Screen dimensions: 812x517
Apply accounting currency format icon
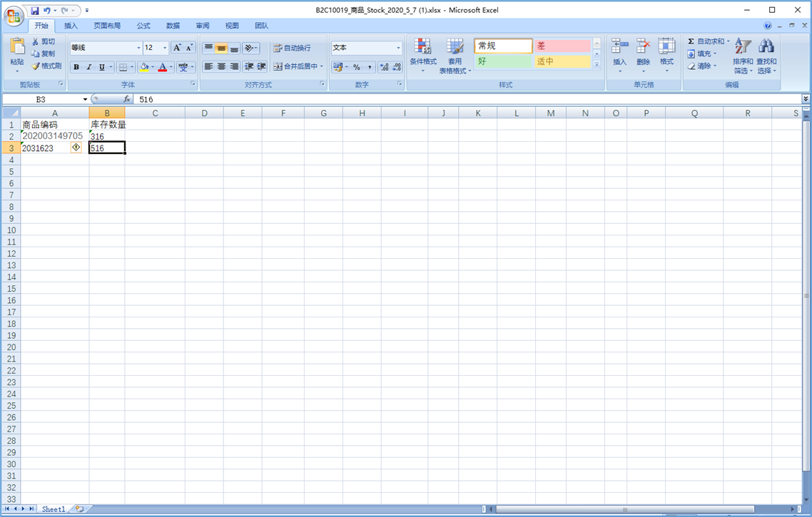coord(338,67)
